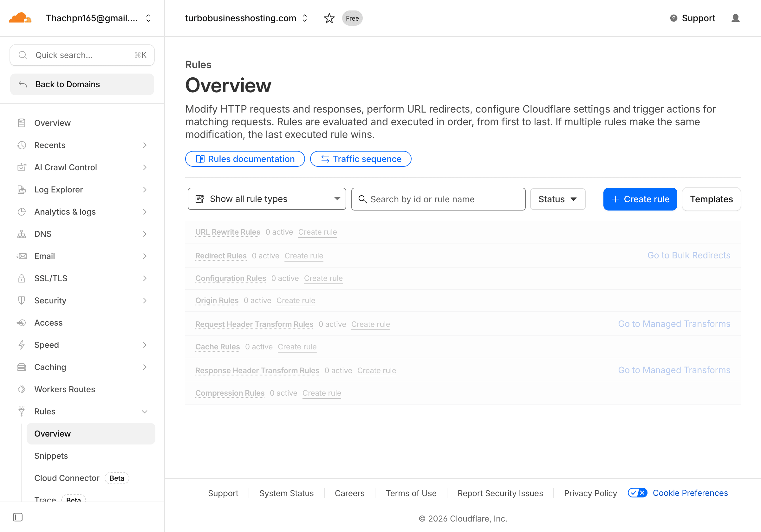The height and width of the screenshot is (532, 761).
Task: Click the search icon in rule search box
Action: click(363, 199)
